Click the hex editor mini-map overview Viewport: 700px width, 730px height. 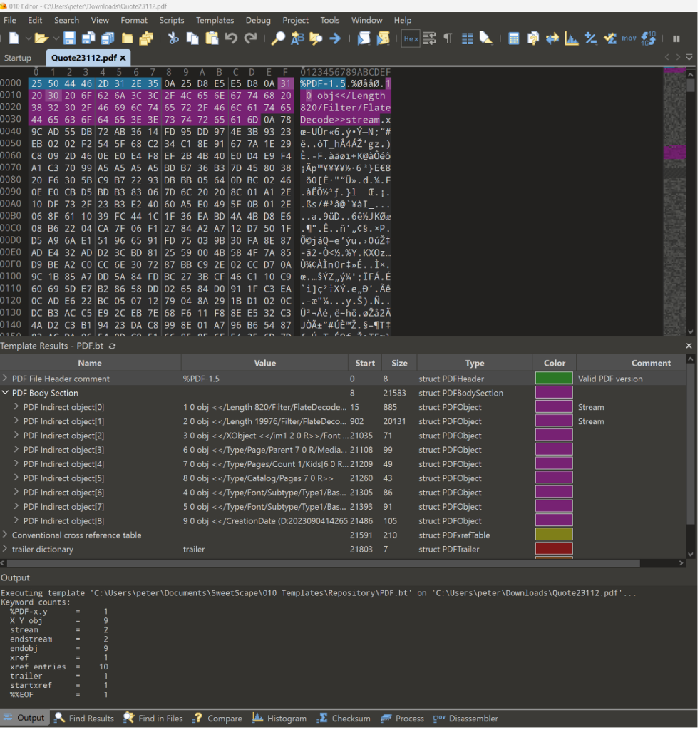(674, 200)
